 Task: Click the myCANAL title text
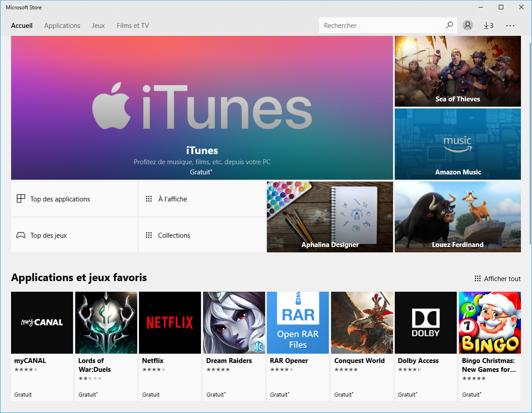point(30,361)
